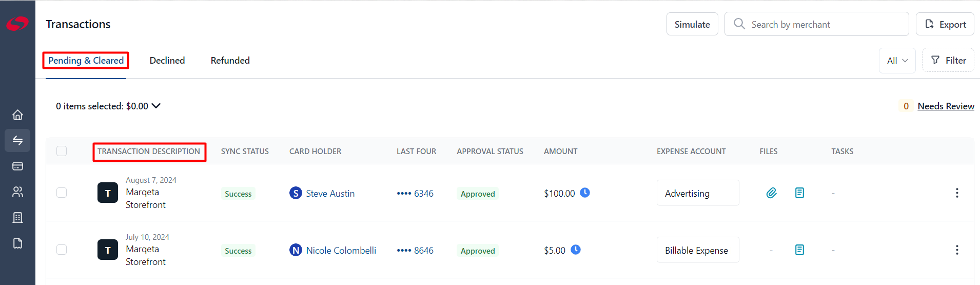This screenshot has width=980, height=285.
Task: Click the paperclip attachment for Steve Austin
Action: tap(771, 193)
